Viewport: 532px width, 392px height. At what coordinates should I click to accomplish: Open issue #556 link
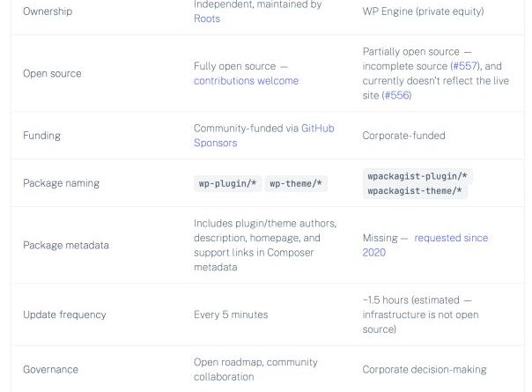tap(394, 95)
